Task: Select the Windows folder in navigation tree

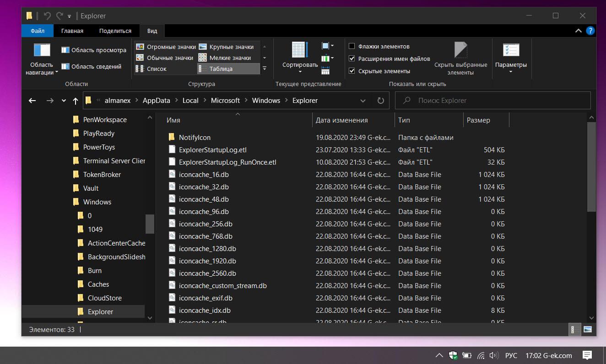Action: (97, 202)
